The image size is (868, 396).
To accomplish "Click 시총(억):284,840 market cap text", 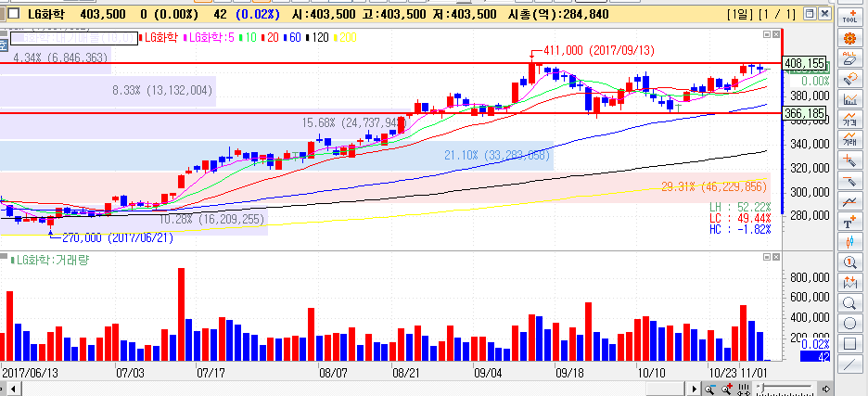I will tap(558, 14).
